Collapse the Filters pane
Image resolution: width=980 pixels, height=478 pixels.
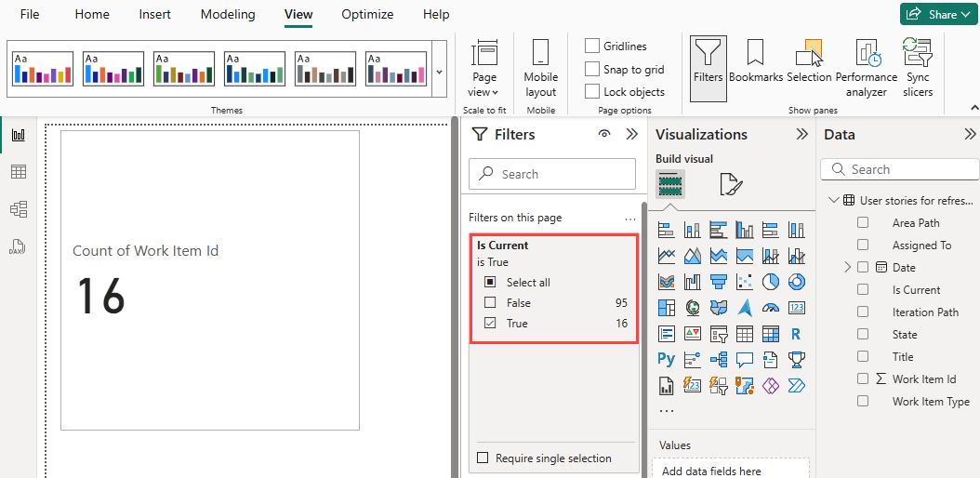[632, 134]
